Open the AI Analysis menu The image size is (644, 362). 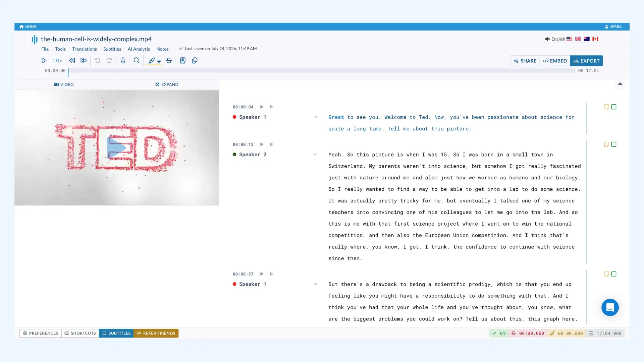coord(139,49)
